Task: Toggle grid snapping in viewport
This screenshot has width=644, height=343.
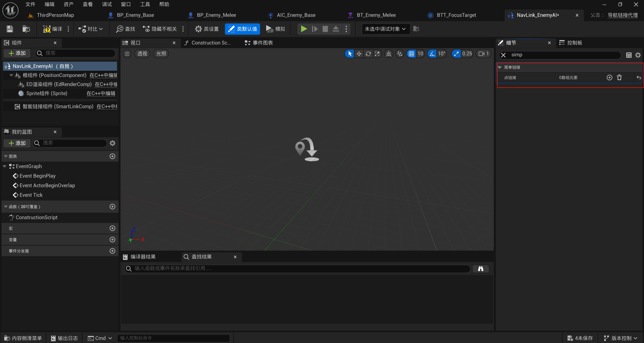Action: [x=411, y=54]
